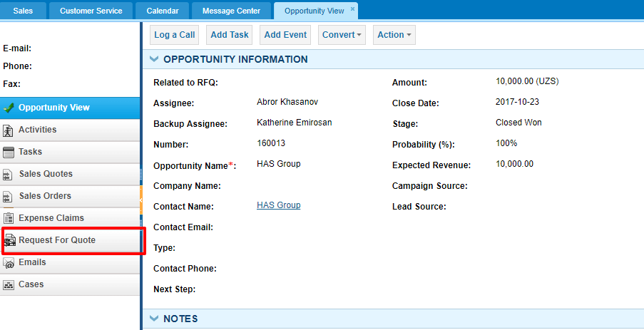
Task: Click the Sales Orders document icon
Action: tap(8, 197)
